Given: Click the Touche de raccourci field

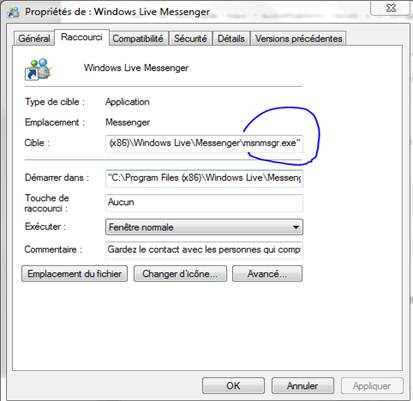Looking at the screenshot, I should click(204, 203).
